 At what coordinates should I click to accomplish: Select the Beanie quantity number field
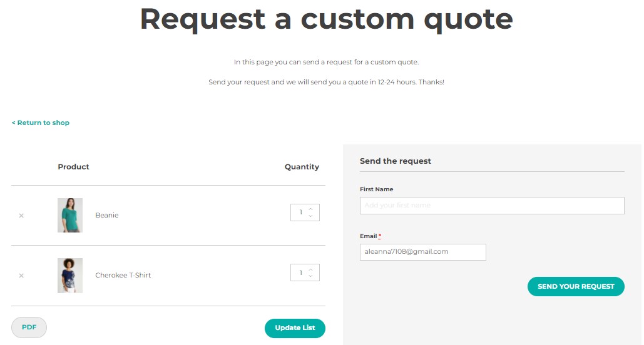300,212
